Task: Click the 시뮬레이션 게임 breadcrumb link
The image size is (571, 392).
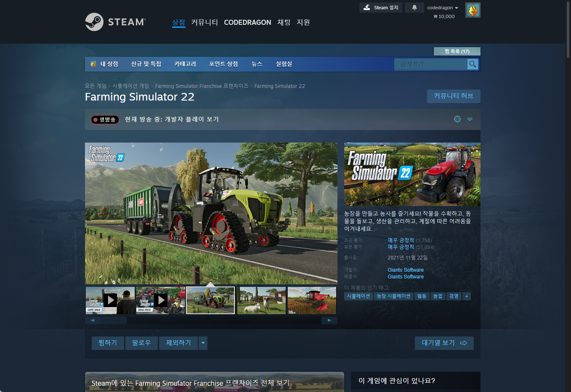Action: [131, 86]
